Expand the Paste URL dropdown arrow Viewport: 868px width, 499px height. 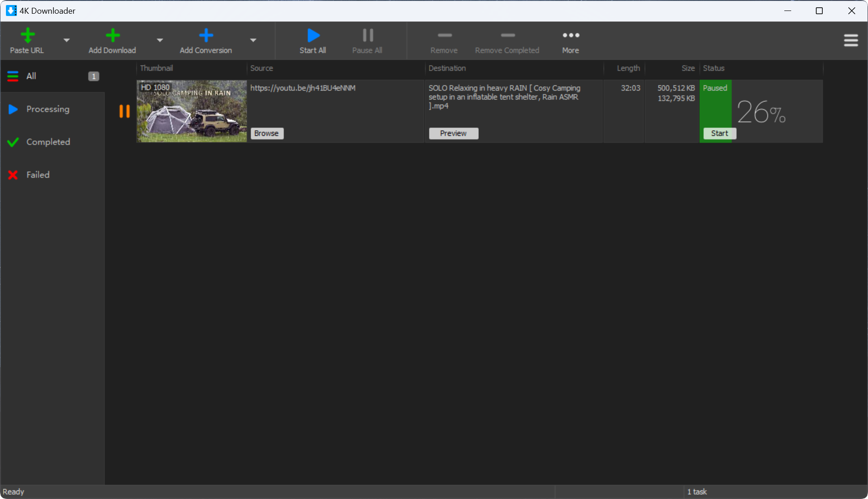coord(67,40)
